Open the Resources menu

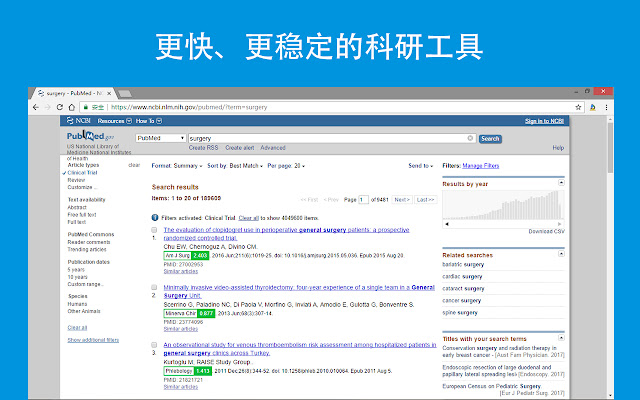click(x=114, y=121)
